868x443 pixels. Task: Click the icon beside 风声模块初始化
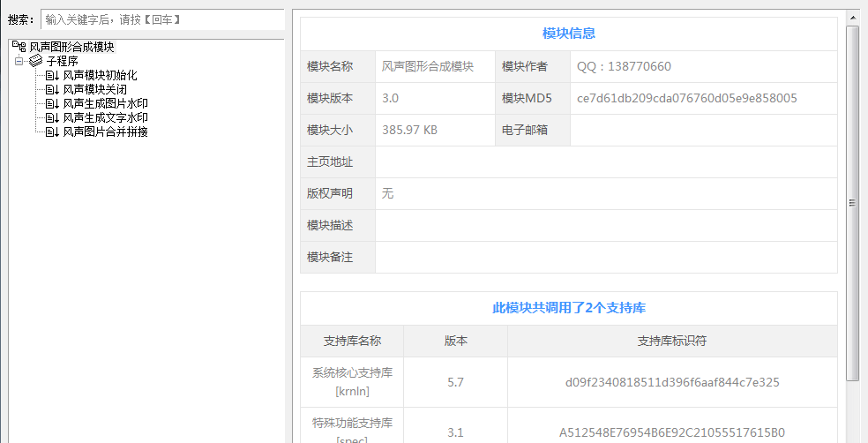click(52, 76)
